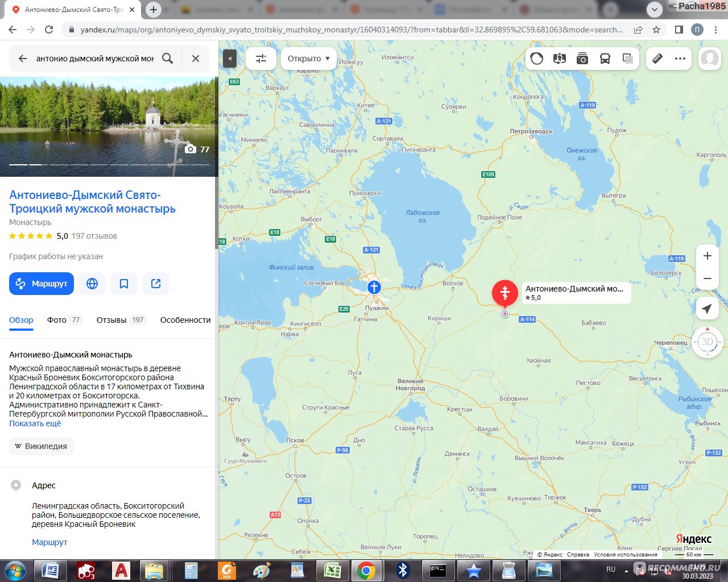Switch to the 'Фото 77' tab
This screenshot has width=728, height=582.
[65, 320]
